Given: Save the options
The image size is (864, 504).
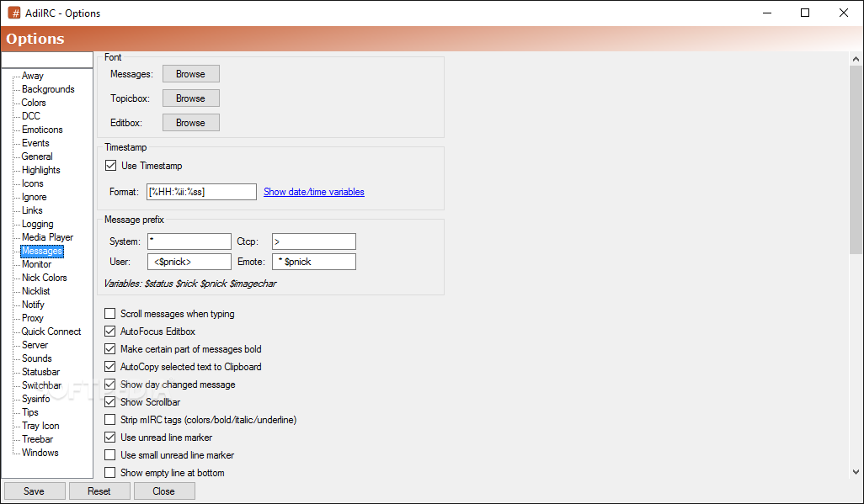Looking at the screenshot, I should point(35,491).
